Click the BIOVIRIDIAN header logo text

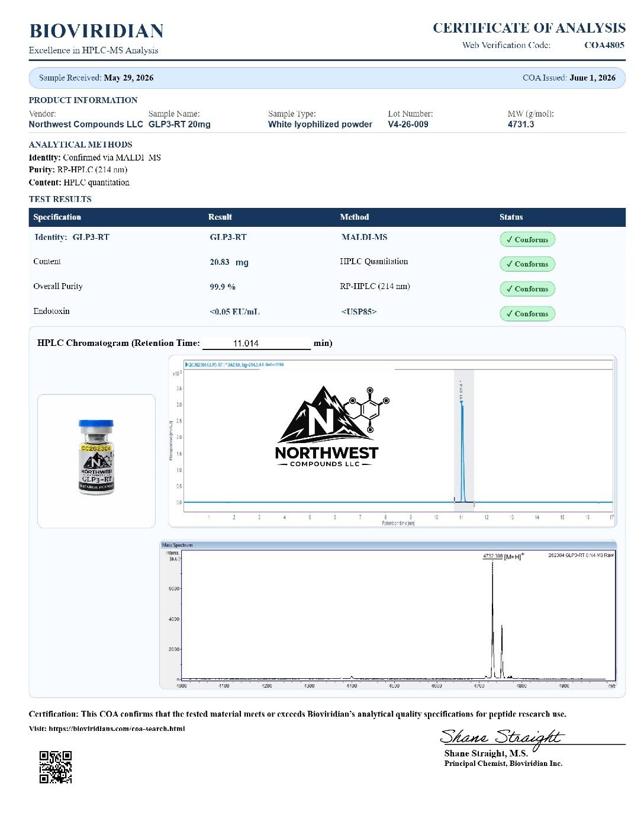tap(96, 31)
